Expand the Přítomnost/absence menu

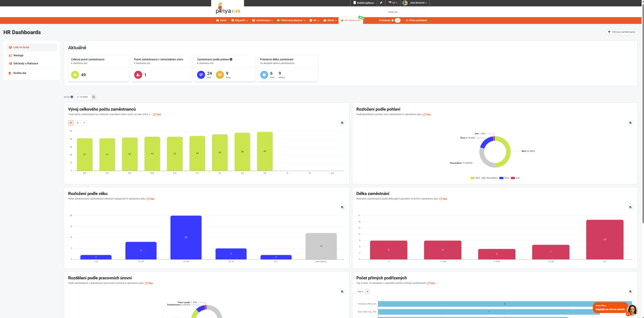(x=291, y=21)
